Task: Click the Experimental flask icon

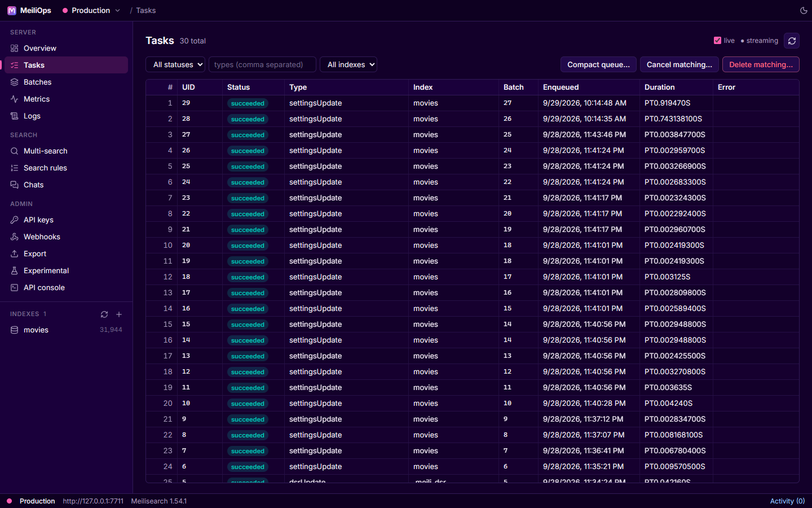Action: tap(15, 271)
